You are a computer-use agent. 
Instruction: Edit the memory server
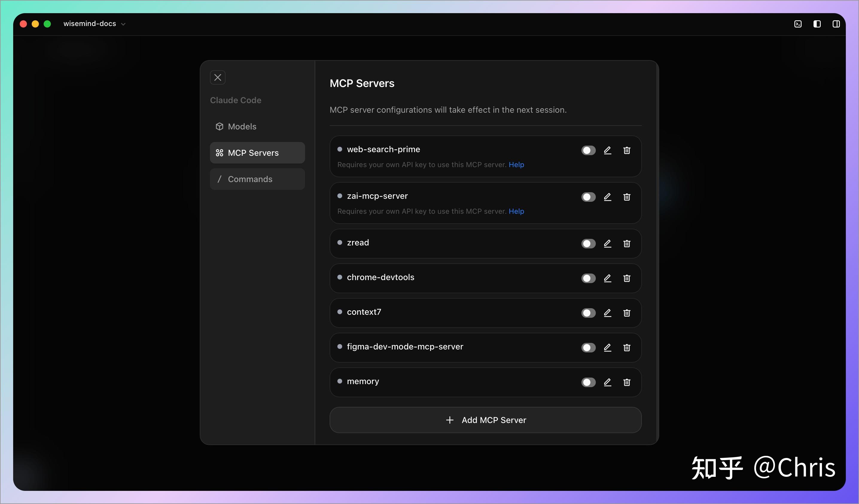click(607, 382)
